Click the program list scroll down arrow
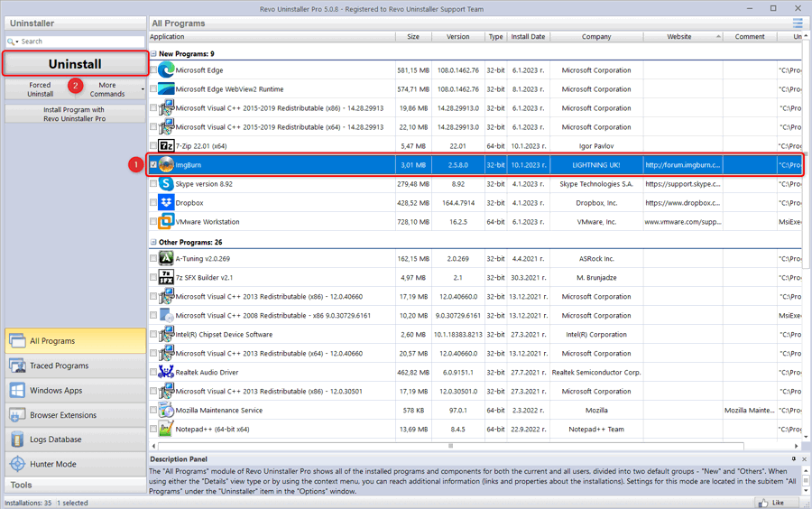The width and height of the screenshot is (812, 509). tap(806, 437)
